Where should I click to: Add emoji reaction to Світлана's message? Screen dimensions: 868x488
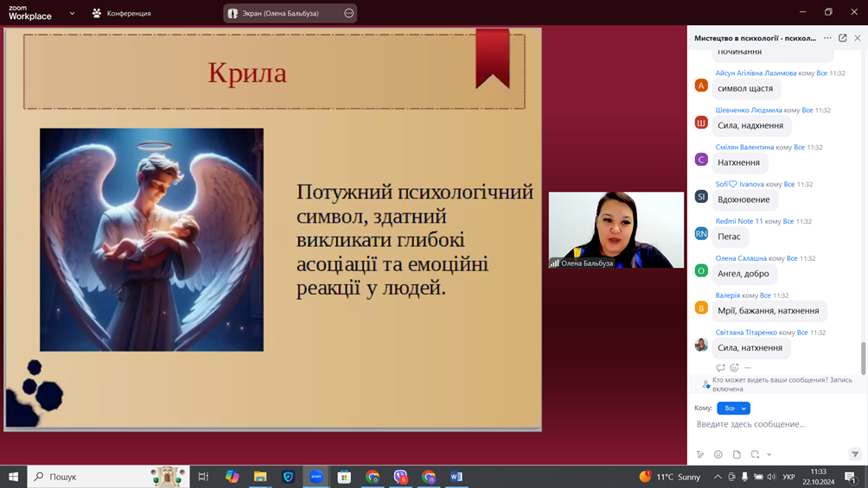(x=734, y=368)
